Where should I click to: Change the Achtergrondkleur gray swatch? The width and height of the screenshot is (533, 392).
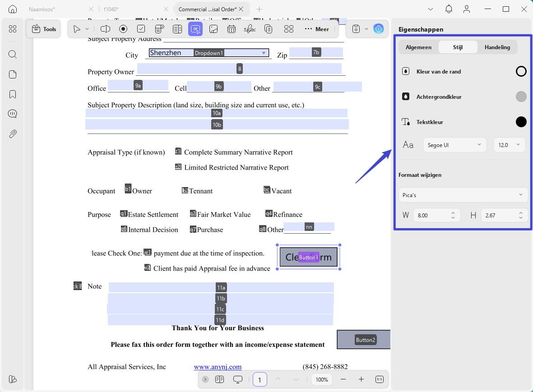521,97
